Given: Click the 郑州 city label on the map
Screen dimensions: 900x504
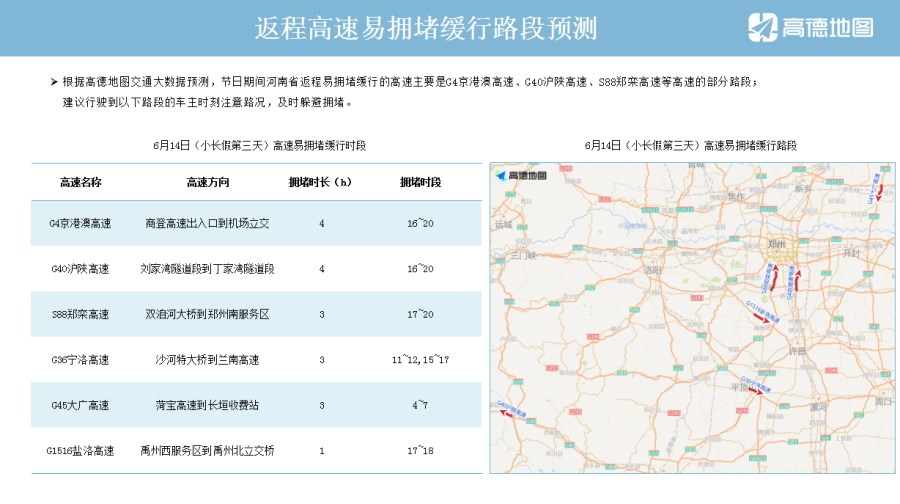Looking at the screenshot, I should point(777,244).
